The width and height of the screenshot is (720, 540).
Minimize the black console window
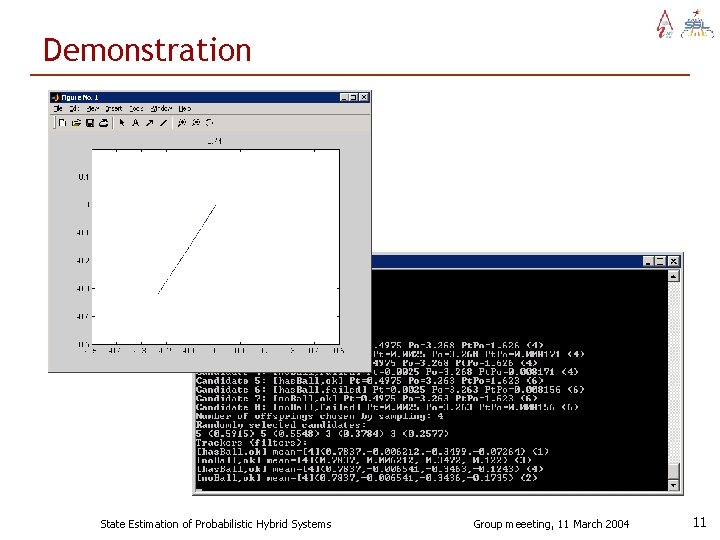648,261
